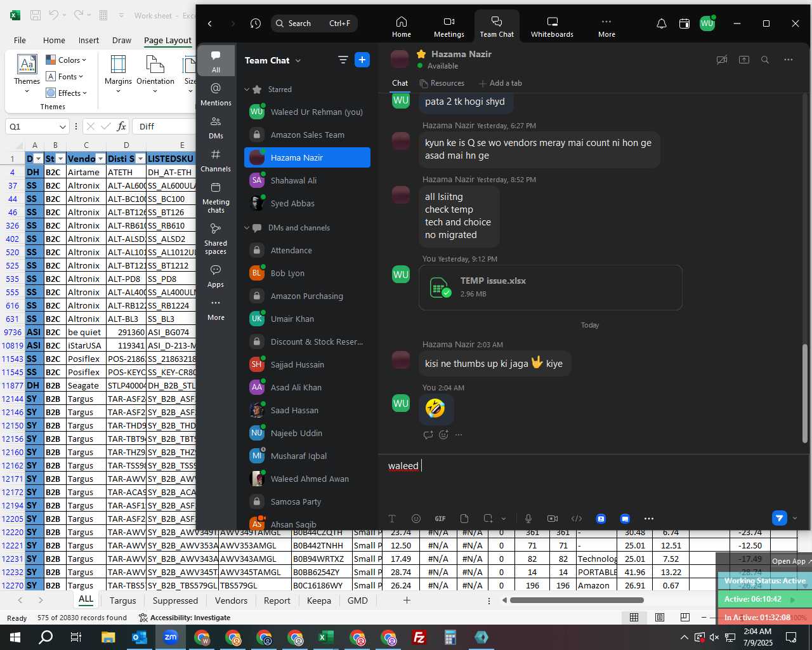Click the message text input field

coord(593,466)
